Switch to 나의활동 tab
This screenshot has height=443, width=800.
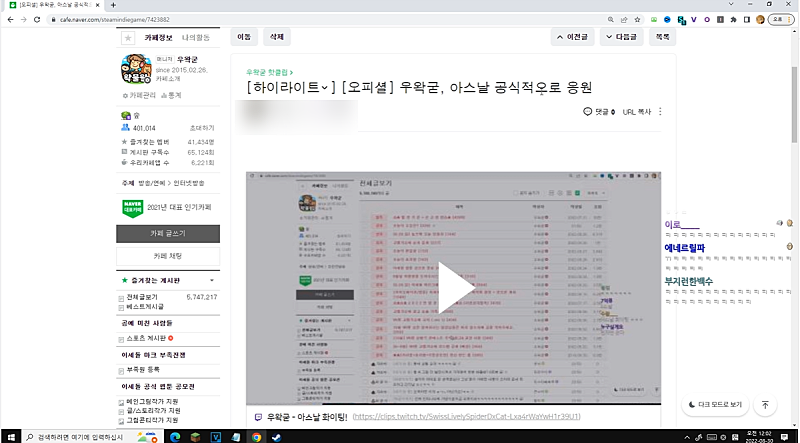(195, 38)
